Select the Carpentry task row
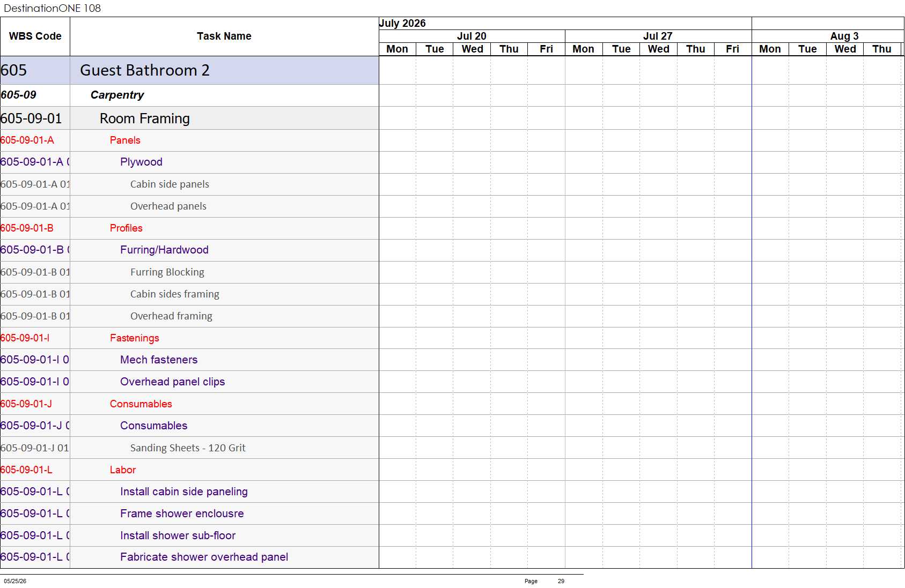This screenshot has width=905, height=588. (x=189, y=95)
